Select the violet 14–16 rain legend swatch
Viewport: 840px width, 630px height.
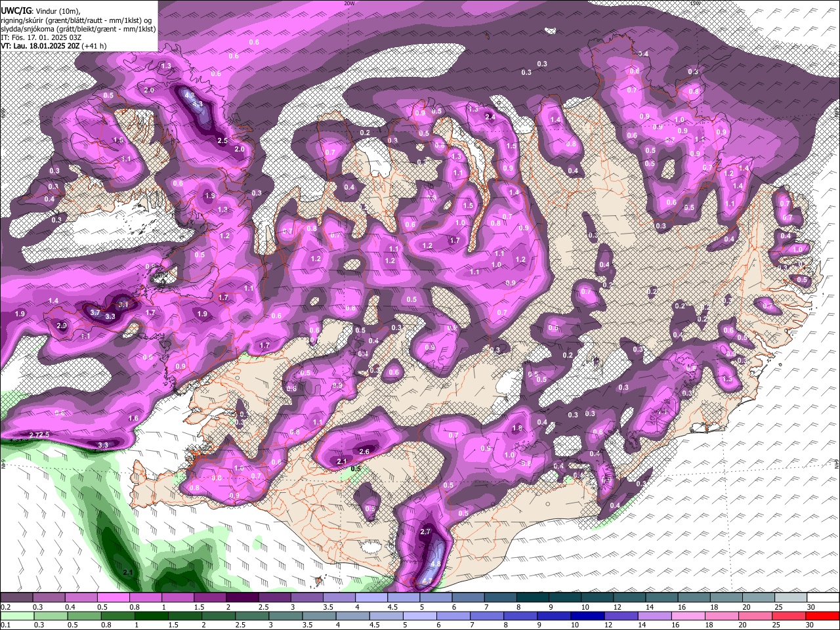coord(654,616)
